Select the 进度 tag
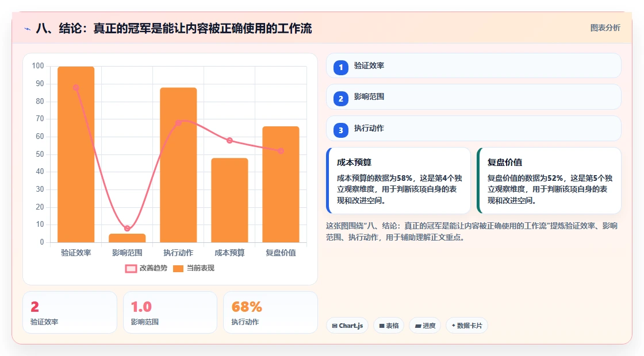The height and width of the screenshot is (356, 644). (425, 326)
